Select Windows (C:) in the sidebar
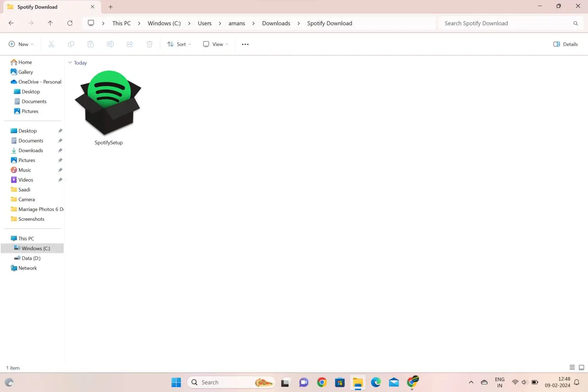The width and height of the screenshot is (588, 392). [37, 248]
